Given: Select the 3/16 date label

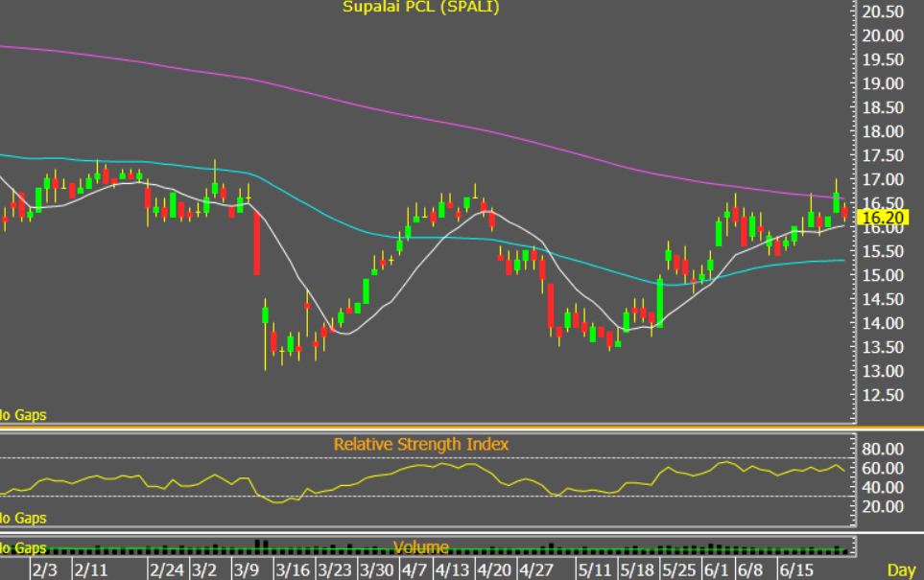Looking at the screenshot, I should coord(293,570).
